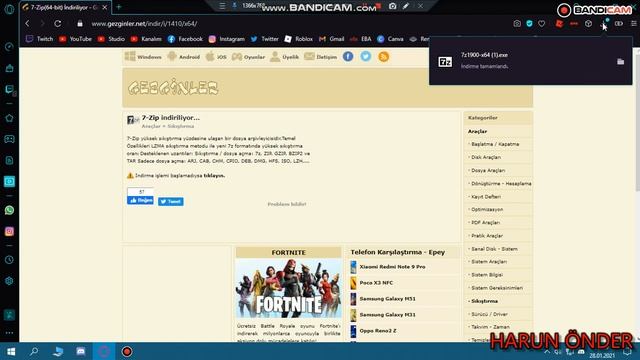Reload the current page
640x360 pixels.
pos(58,24)
